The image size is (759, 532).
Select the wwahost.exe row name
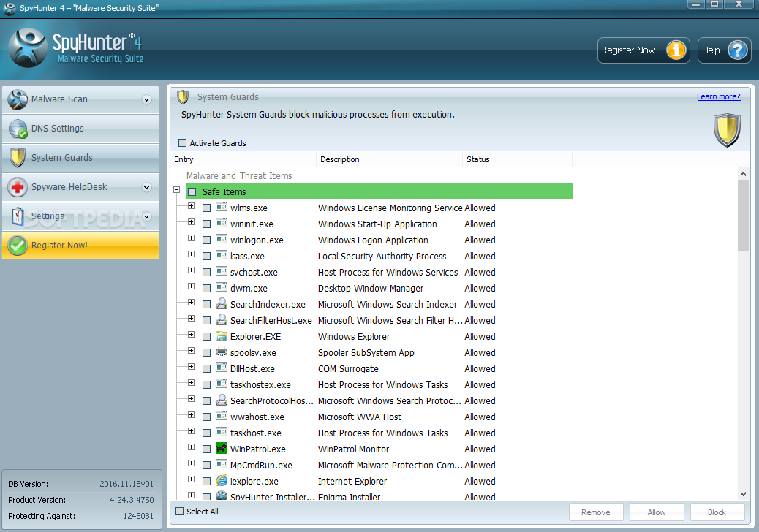257,417
